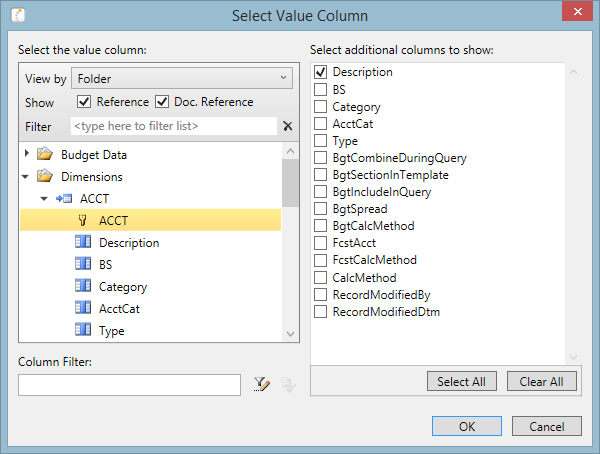Image resolution: width=600 pixels, height=454 pixels.
Task: Click the Description column icon in tree
Action: tap(84, 243)
